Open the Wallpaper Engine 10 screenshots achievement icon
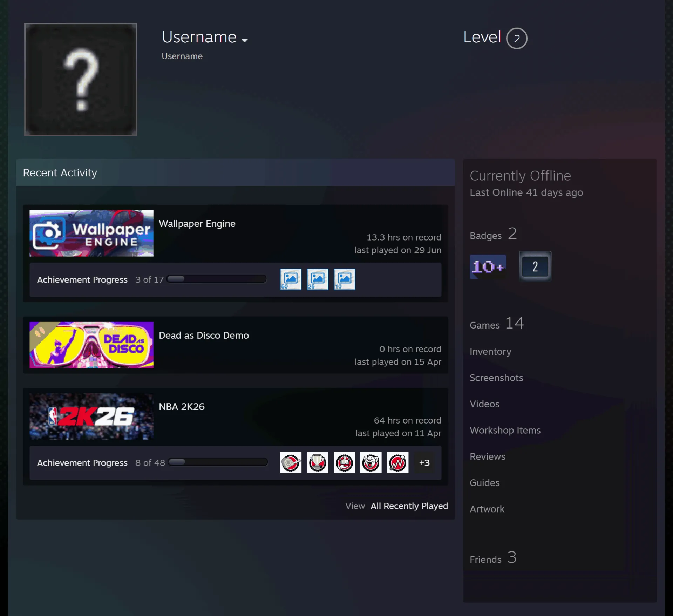The height and width of the screenshot is (616, 673). [x=344, y=279]
